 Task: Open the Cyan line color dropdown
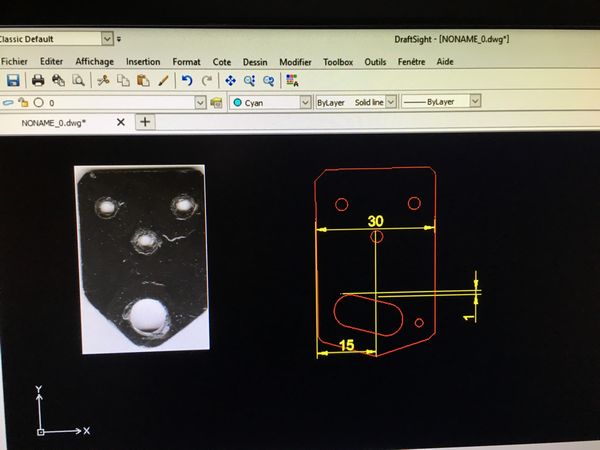[x=305, y=102]
